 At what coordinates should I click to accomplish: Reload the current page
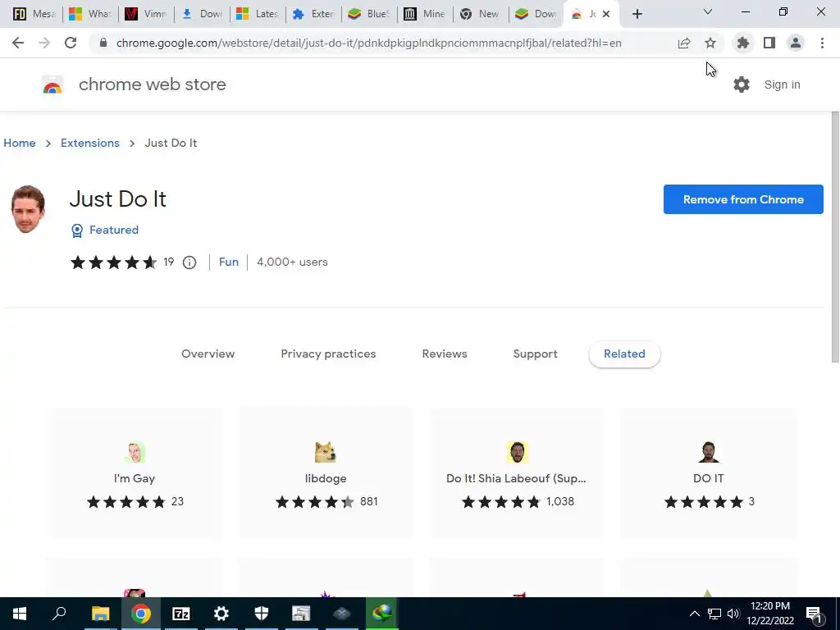pyautogui.click(x=71, y=43)
